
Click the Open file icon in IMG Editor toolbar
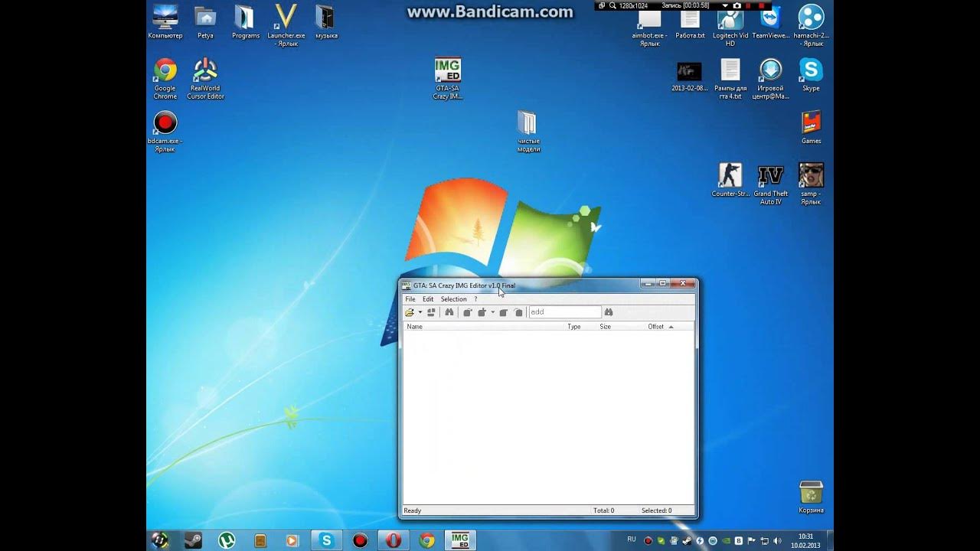coord(410,312)
